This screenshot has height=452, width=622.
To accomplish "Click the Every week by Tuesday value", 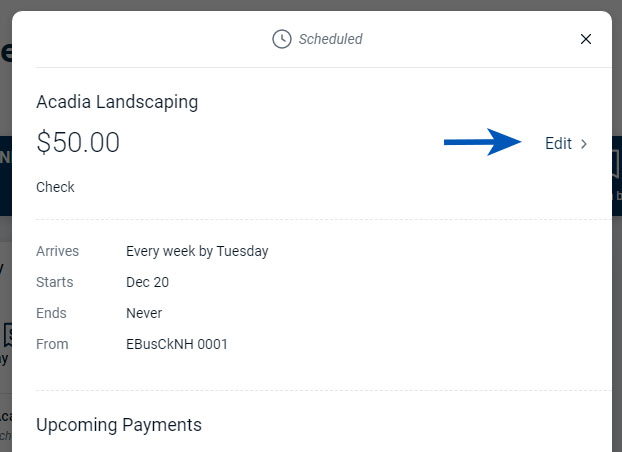I will [x=197, y=251].
